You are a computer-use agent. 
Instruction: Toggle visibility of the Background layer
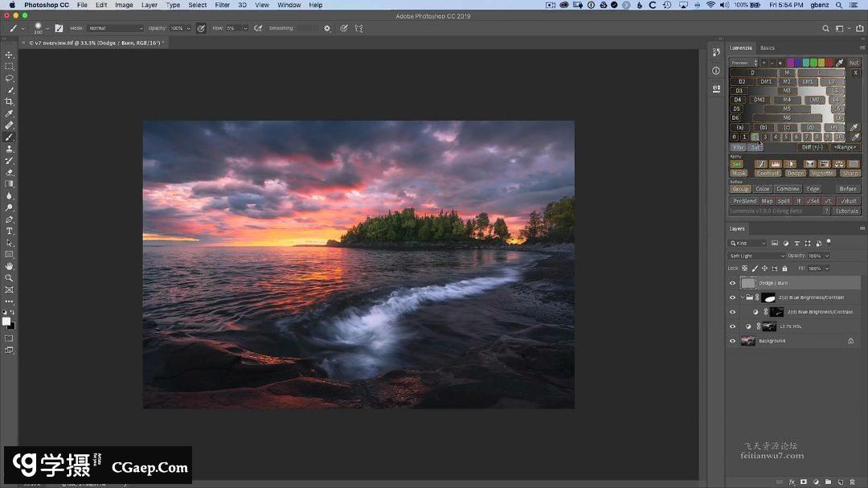tap(732, 341)
